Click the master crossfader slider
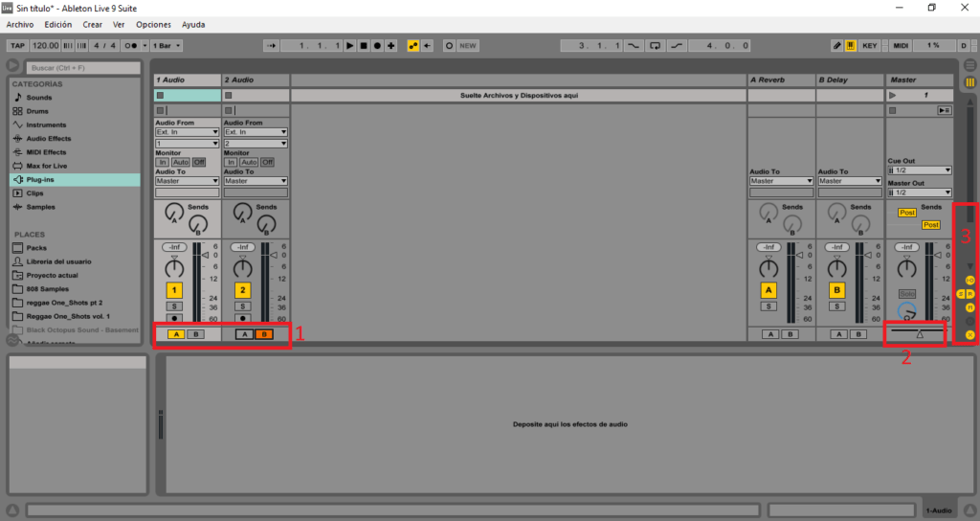Screen dimensions: 980x521 point(918,331)
